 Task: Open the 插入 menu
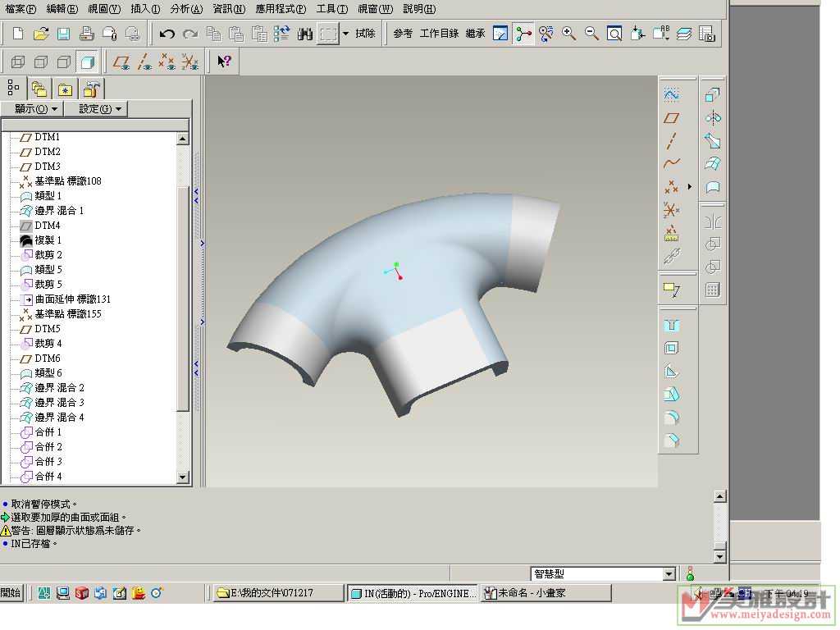pyautogui.click(x=145, y=9)
